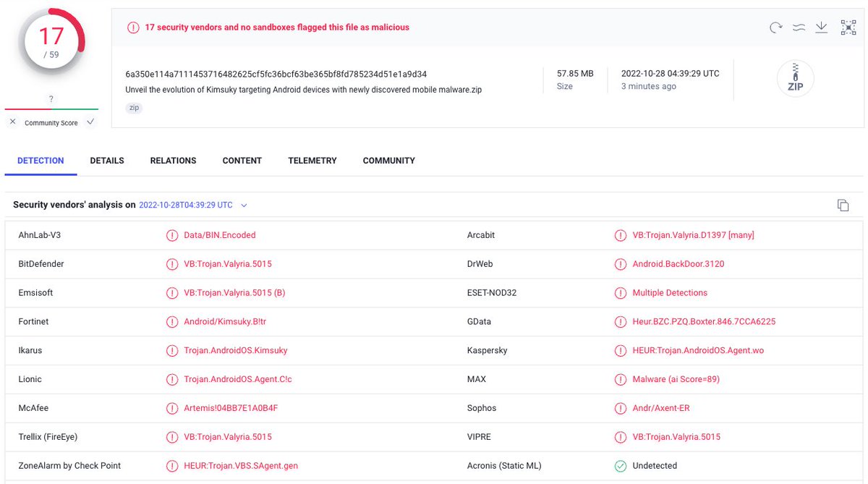Click the Download file icon
The height and width of the screenshot is (484, 868).
click(x=822, y=27)
